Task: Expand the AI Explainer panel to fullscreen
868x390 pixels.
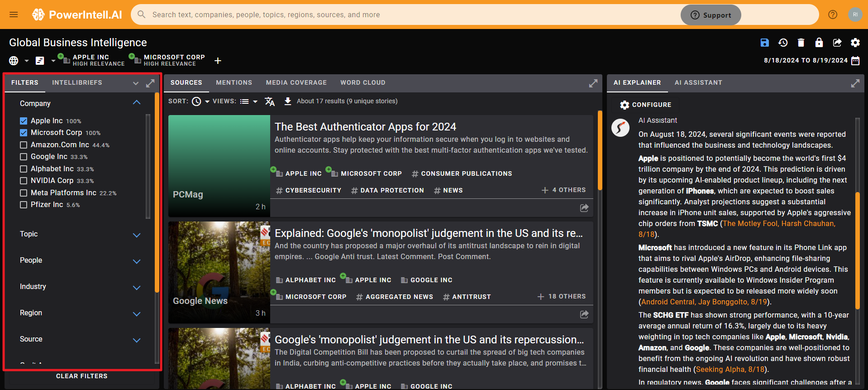Action: 855,83
